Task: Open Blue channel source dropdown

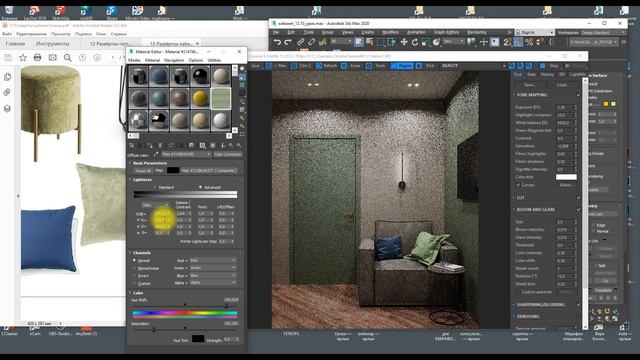Action: pos(213,276)
